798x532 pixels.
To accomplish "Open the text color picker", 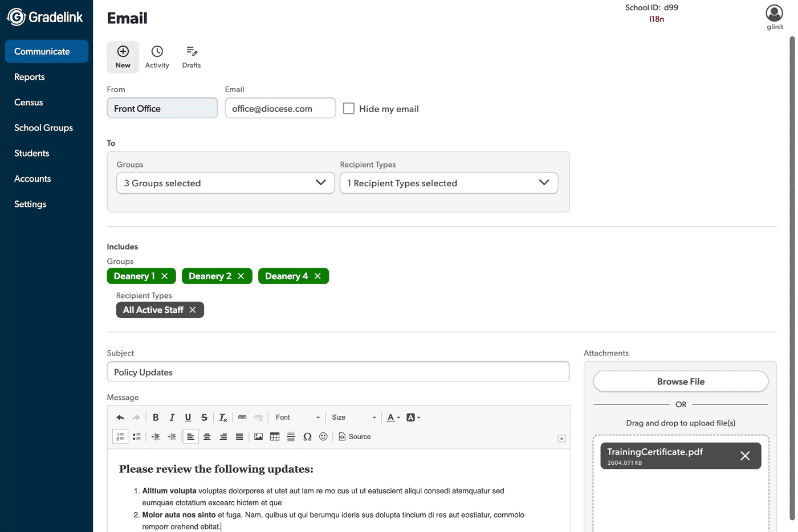I will click(393, 418).
